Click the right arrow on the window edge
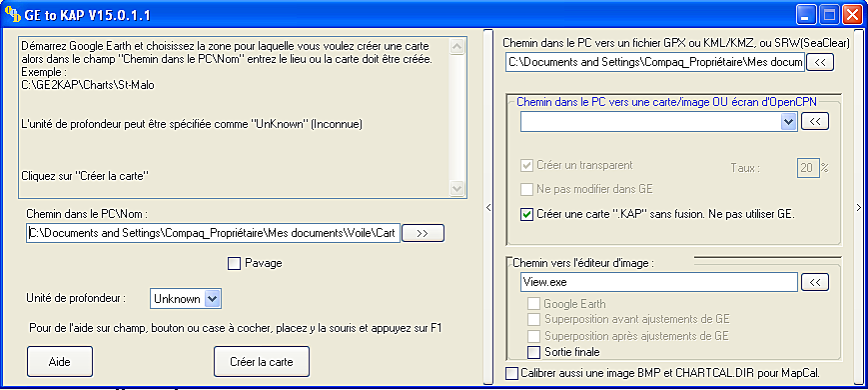Image resolution: width=868 pixels, height=390 pixels. (859, 207)
